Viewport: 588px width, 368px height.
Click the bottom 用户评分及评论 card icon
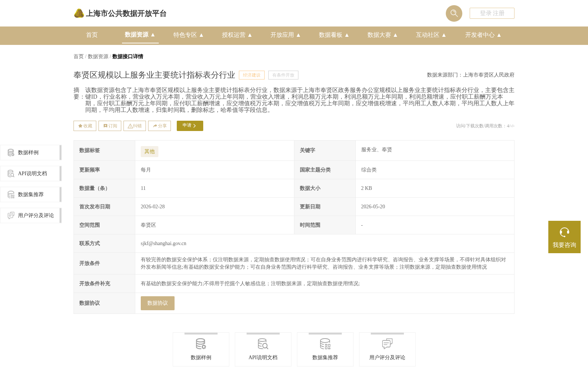pos(387,344)
